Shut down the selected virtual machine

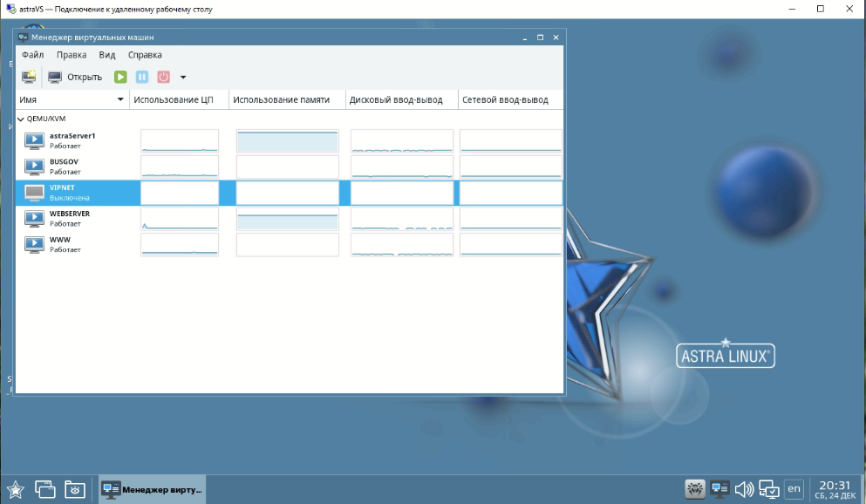coord(165,77)
